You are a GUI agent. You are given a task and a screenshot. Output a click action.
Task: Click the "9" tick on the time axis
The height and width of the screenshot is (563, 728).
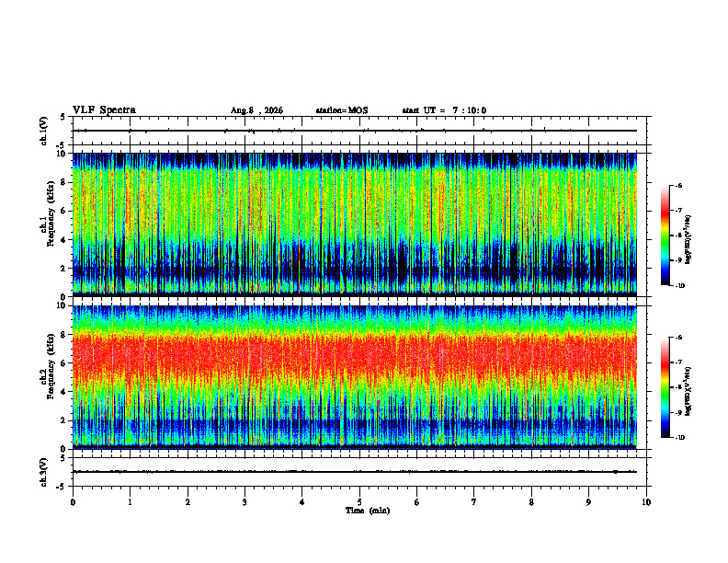tap(588, 502)
